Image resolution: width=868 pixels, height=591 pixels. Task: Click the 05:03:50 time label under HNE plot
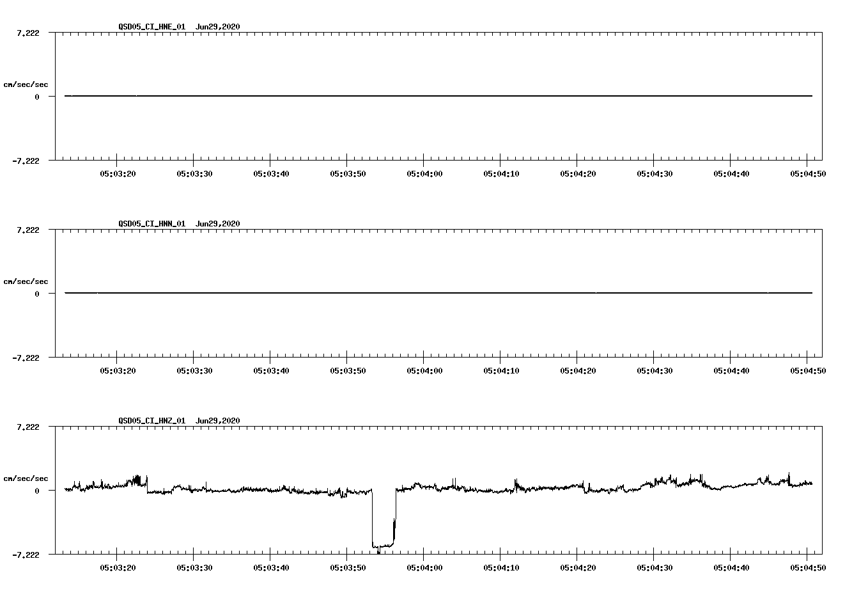[x=348, y=173]
